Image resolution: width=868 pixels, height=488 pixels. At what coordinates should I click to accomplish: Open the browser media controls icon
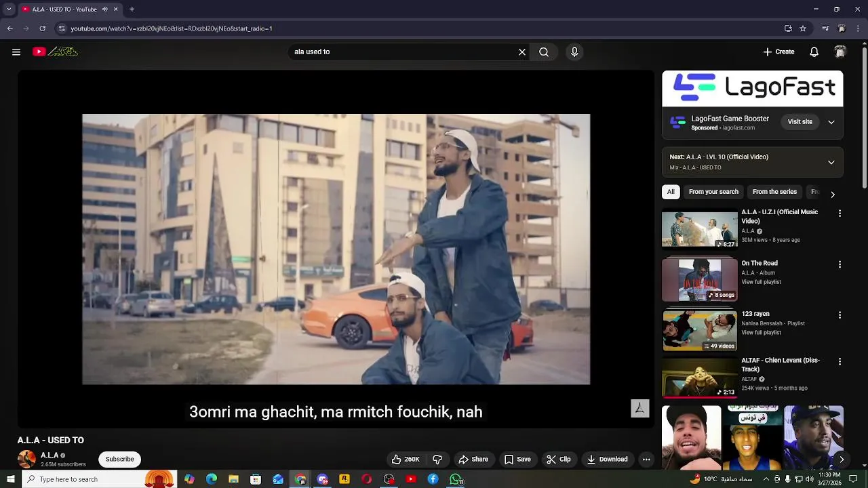(x=825, y=28)
